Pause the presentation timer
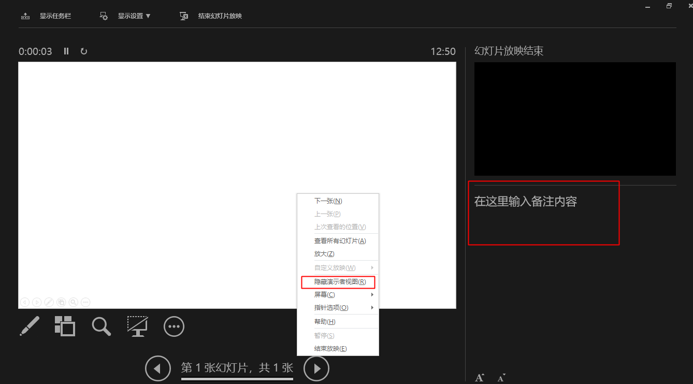Viewport: 693px width, 384px height. coord(66,51)
